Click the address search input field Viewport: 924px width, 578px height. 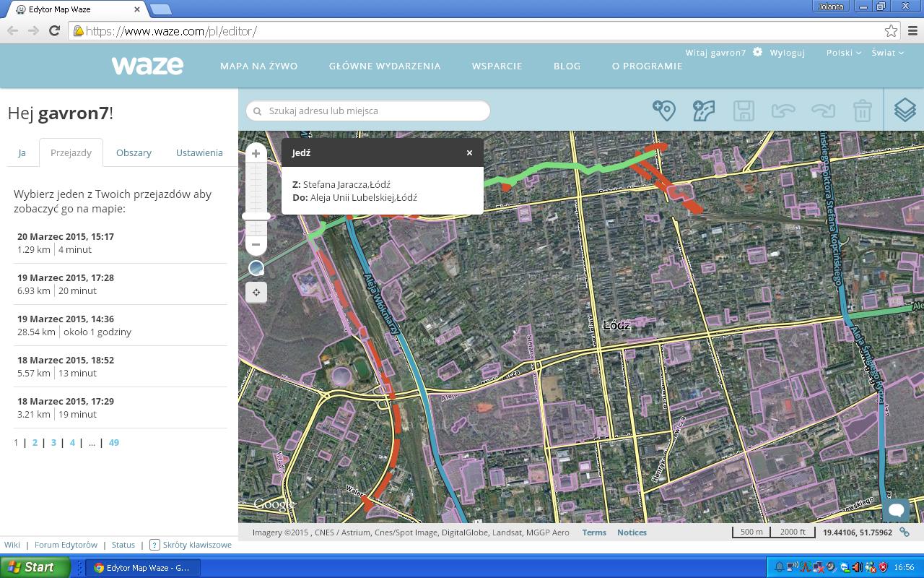tap(375, 111)
